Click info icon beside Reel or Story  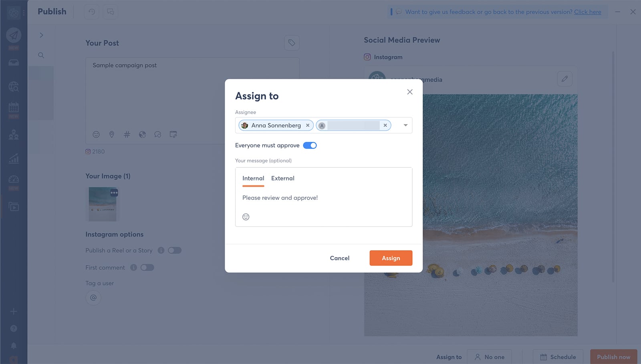tap(161, 250)
